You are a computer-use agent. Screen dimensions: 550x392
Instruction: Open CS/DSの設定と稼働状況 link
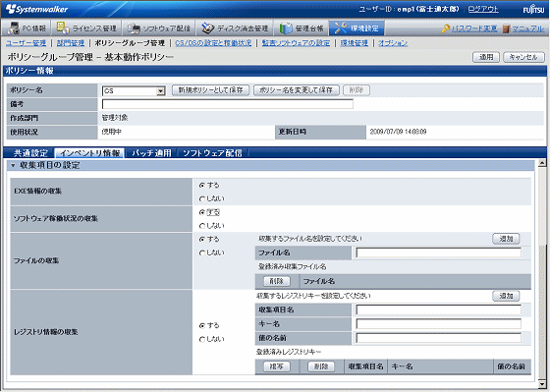pyautogui.click(x=213, y=43)
